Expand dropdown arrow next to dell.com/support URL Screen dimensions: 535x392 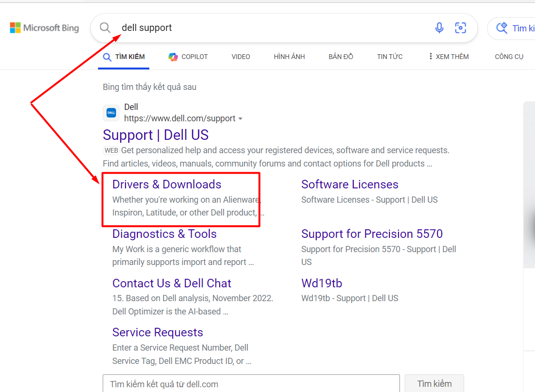[240, 118]
